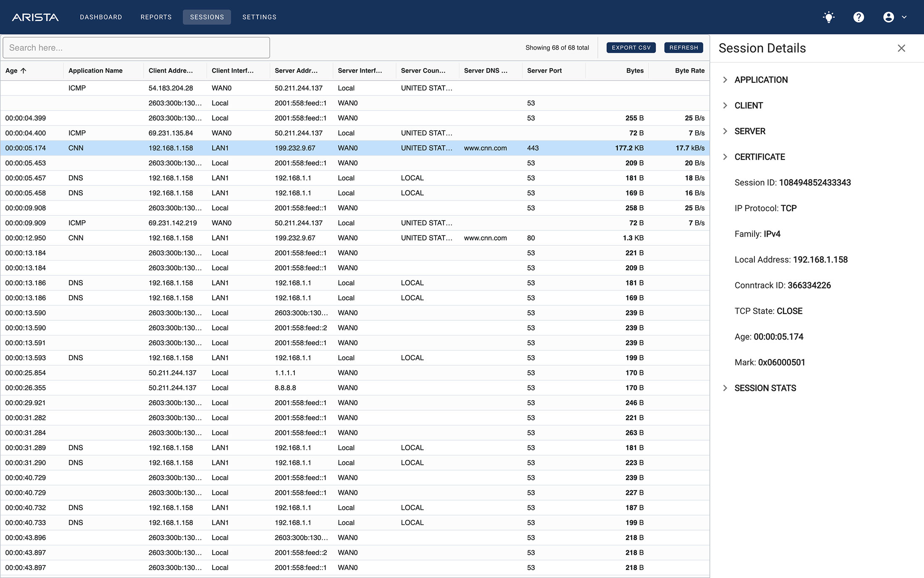924x578 pixels.
Task: Expand the Server section
Action: pyautogui.click(x=750, y=131)
